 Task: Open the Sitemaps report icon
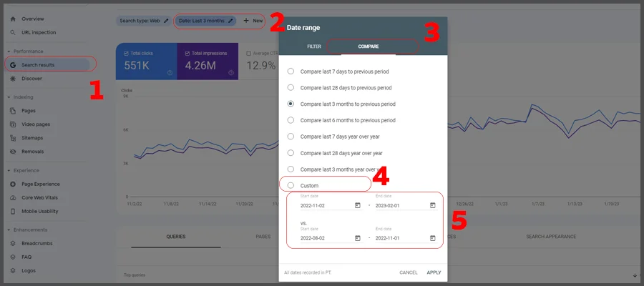[13, 138]
